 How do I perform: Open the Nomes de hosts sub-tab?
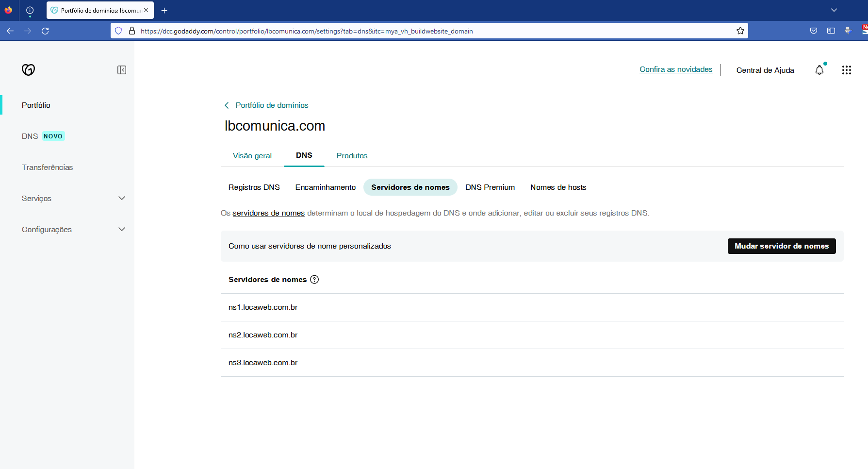(558, 187)
